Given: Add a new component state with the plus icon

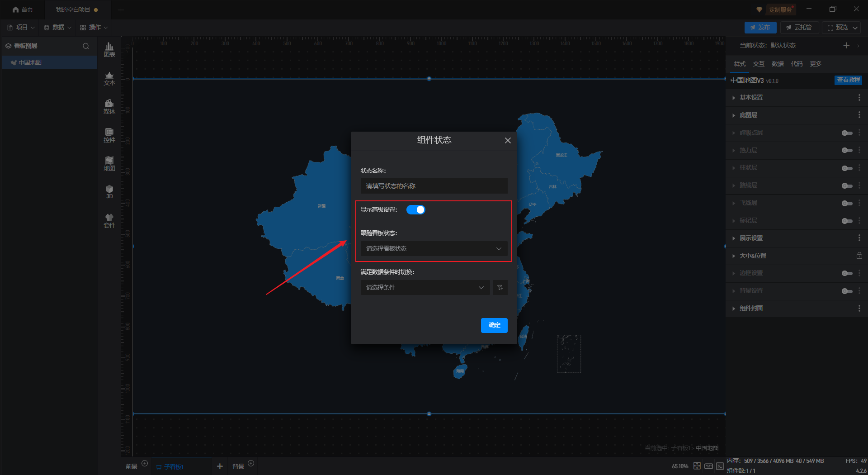Looking at the screenshot, I should point(846,45).
